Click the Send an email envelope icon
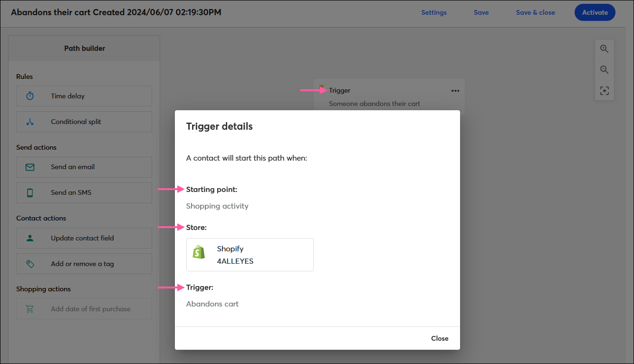 29,167
